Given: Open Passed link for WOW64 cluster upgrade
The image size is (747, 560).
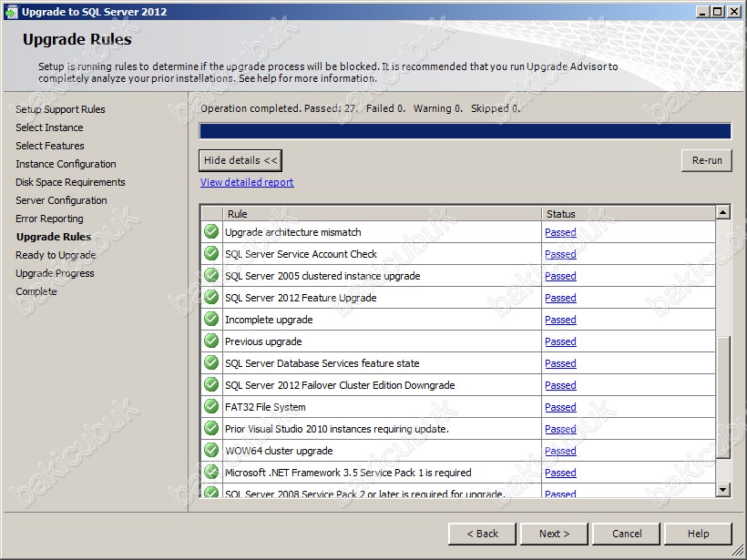Looking at the screenshot, I should (x=560, y=452).
